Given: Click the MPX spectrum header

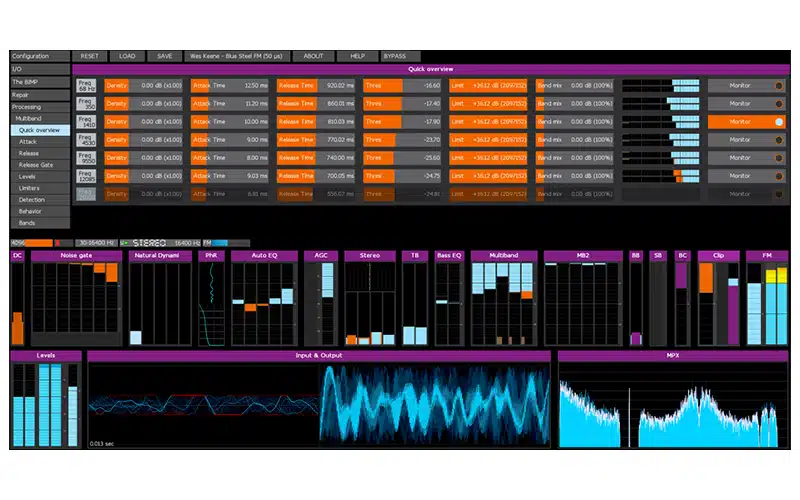Looking at the screenshot, I should coord(673,356).
